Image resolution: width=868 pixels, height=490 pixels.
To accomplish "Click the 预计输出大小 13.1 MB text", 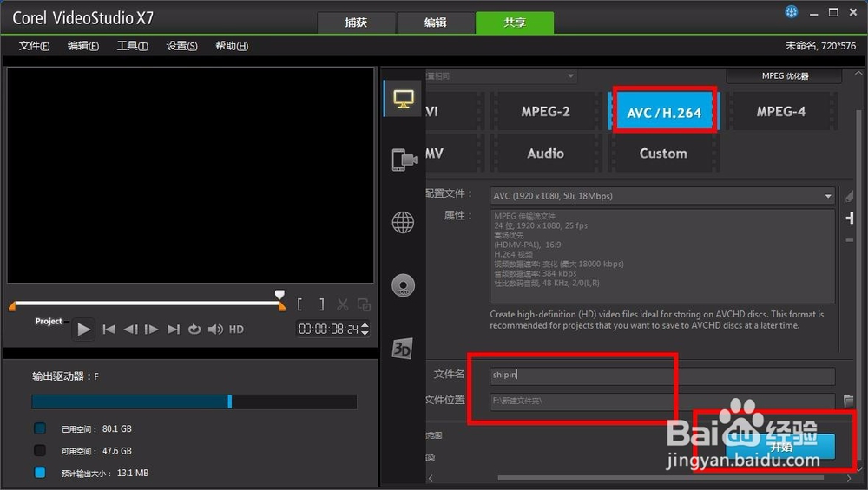I will [105, 474].
